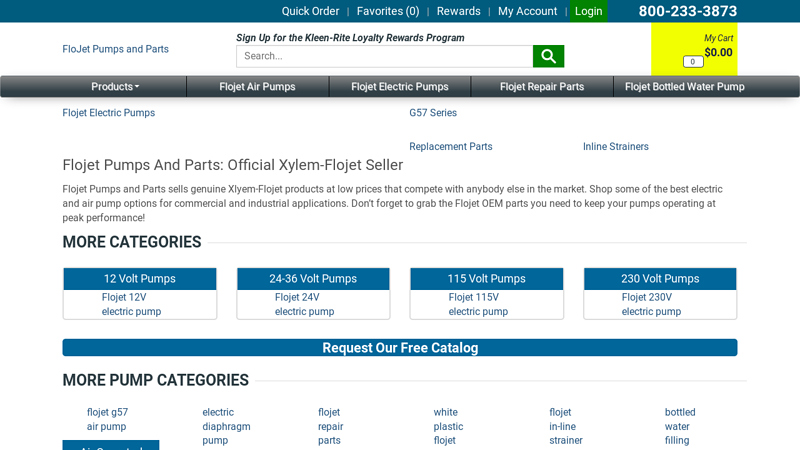Open flojet in-line strainer link
Image resolution: width=800 pixels, height=450 pixels.
pos(566,426)
